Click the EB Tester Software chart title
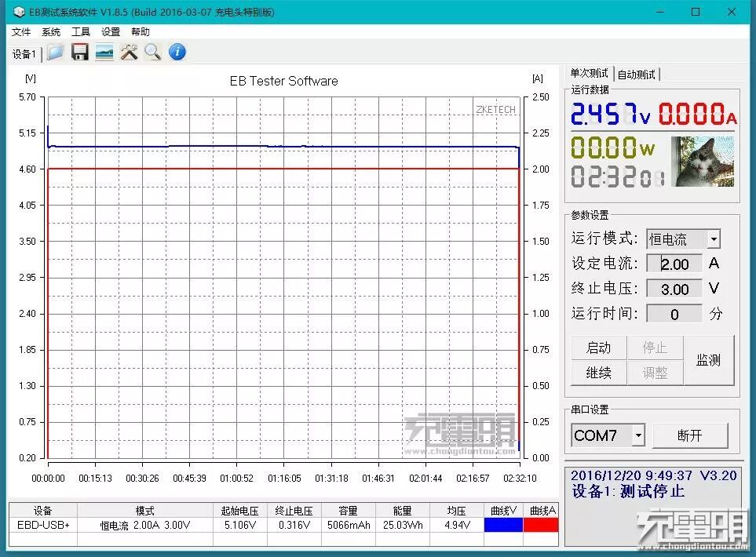The height and width of the screenshot is (557, 756). tap(284, 81)
